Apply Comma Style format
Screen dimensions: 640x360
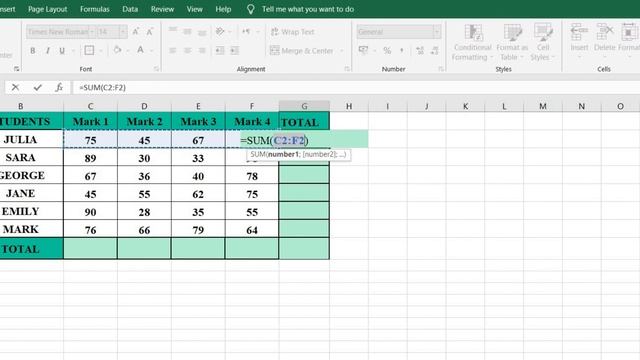point(402,51)
